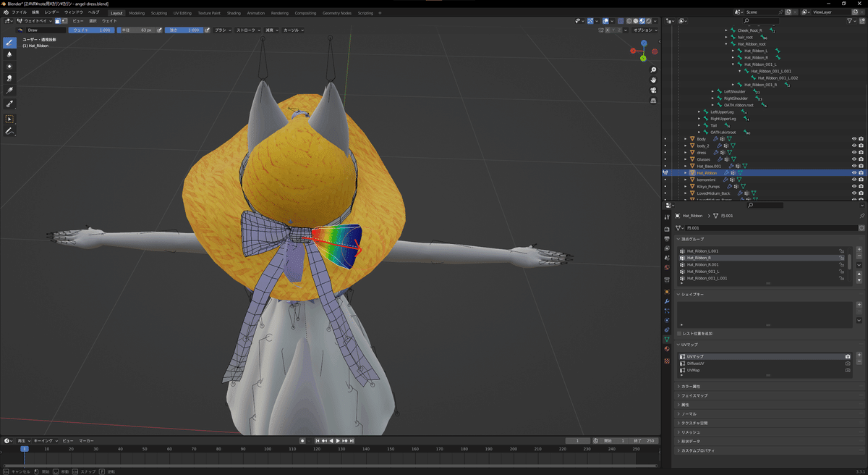Set DiffuseUV as active render UV
Image resolution: width=868 pixels, height=475 pixels.
[x=848, y=363]
